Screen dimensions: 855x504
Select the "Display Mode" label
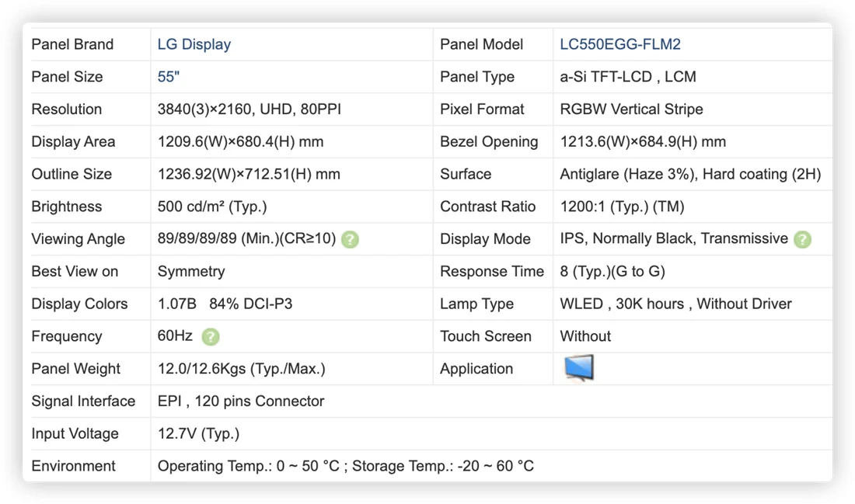[485, 239]
